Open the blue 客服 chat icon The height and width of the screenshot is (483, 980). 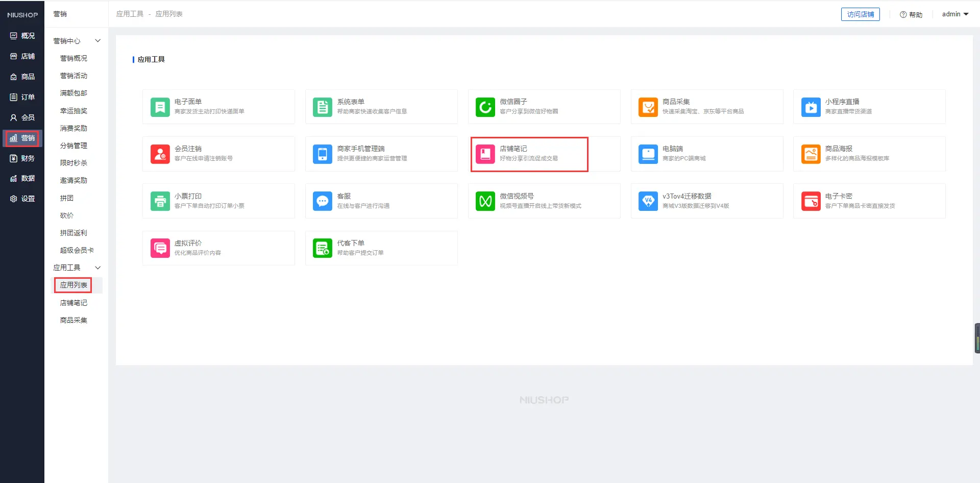(322, 201)
